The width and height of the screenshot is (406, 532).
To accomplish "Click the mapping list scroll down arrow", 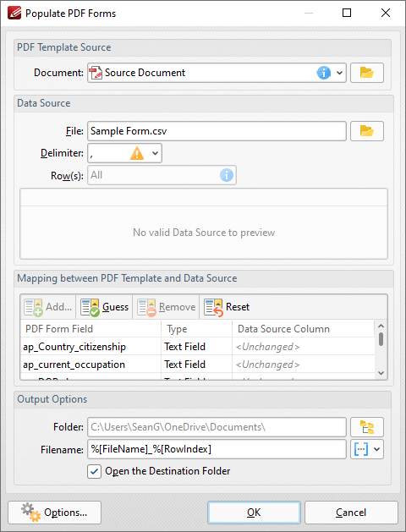I will click(x=381, y=373).
